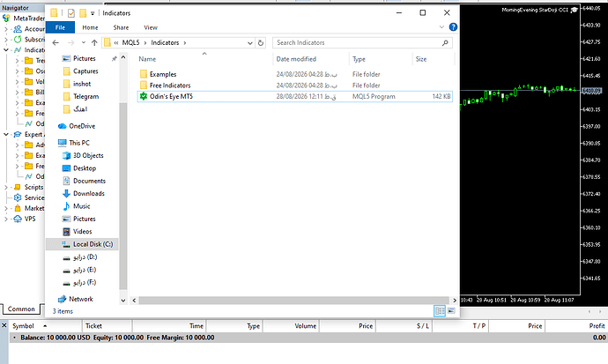Viewport: 608px width, 364px height.
Task: Switch to details view layout
Action: 440,311
